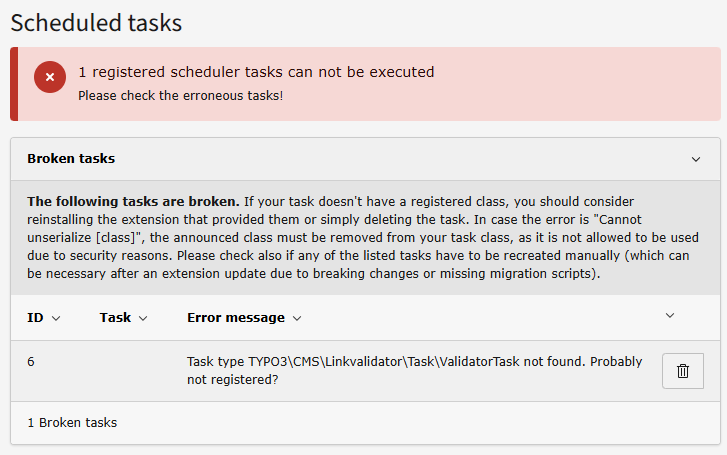This screenshot has width=727, height=455.
Task: Click the '1 registered scheduler tasks' alert title
Action: pos(256,72)
